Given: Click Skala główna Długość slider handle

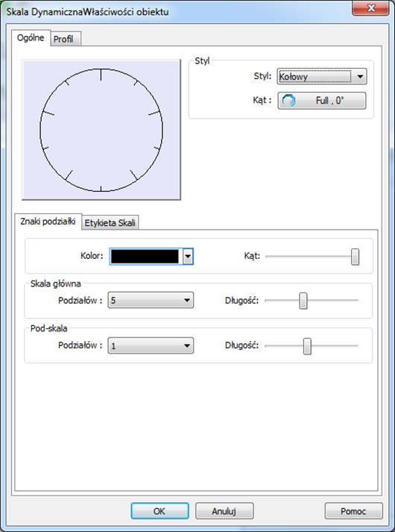Looking at the screenshot, I should pyautogui.click(x=303, y=301).
